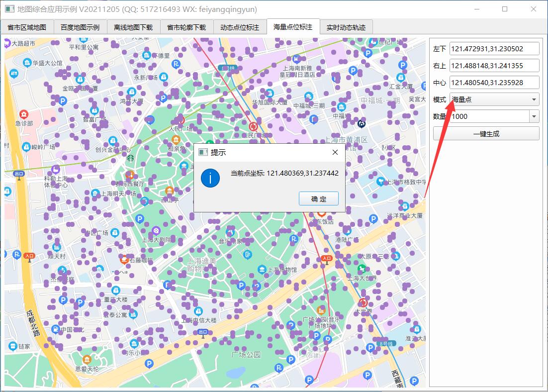The width and height of the screenshot is (548, 392).
Task: Click the 相亲角 landmark icon
Action: [x=176, y=140]
